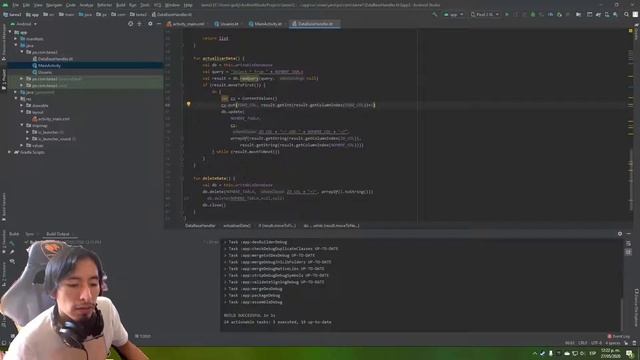Collapse the app module node
The width and height of the screenshot is (640, 360).
click(10, 32)
